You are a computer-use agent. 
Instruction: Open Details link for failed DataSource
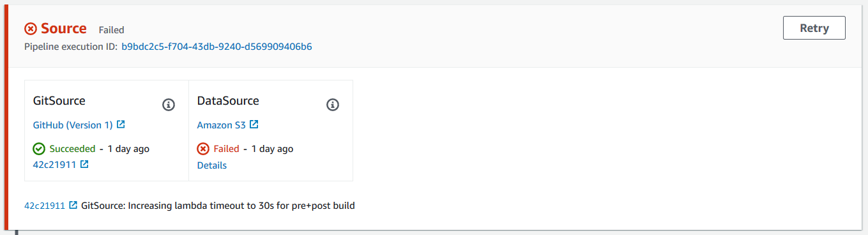[x=211, y=165]
